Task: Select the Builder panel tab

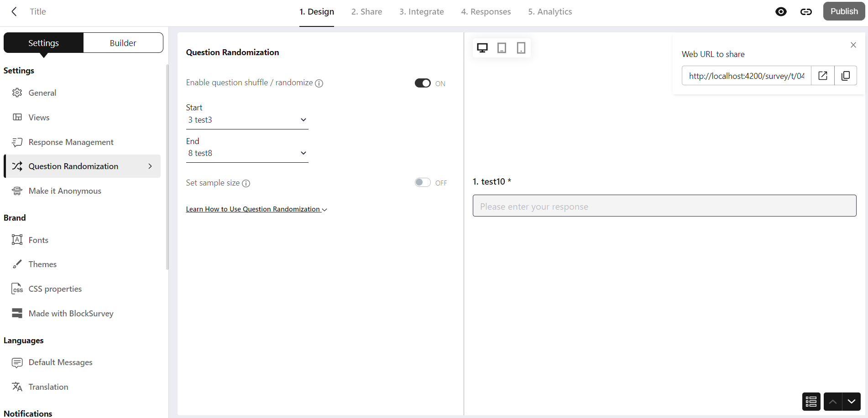Action: pyautogui.click(x=123, y=43)
